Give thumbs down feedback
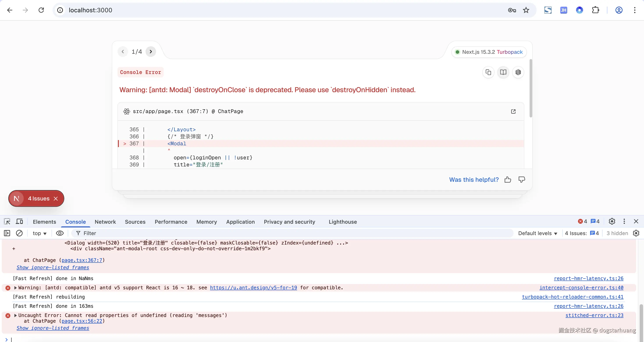Screen dimensions: 644x342 point(521,180)
